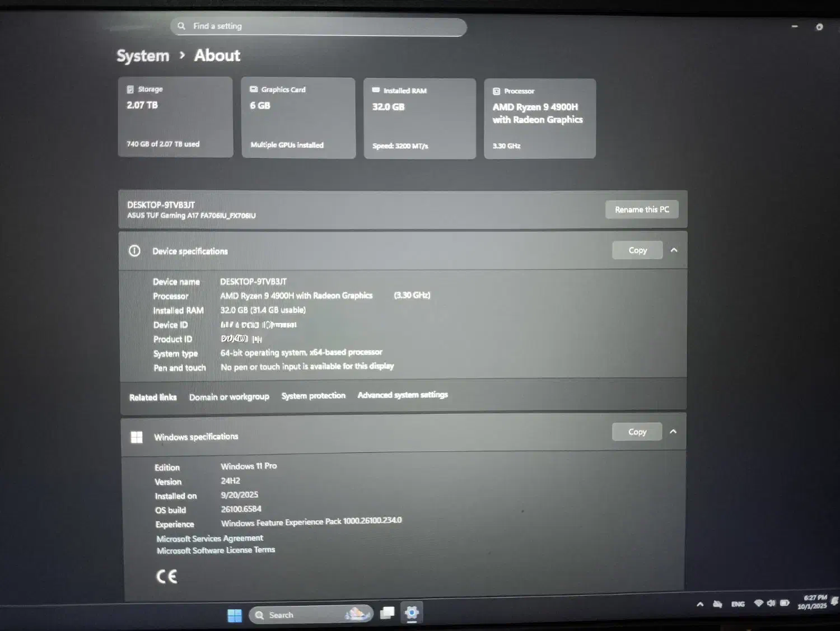This screenshot has width=840, height=631.
Task: Open the Processor AMD Ryzen 9 card
Action: 540,119
